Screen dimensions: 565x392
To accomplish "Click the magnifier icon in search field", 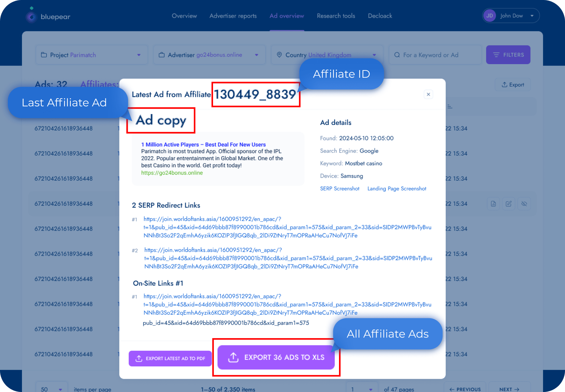I will coord(397,55).
